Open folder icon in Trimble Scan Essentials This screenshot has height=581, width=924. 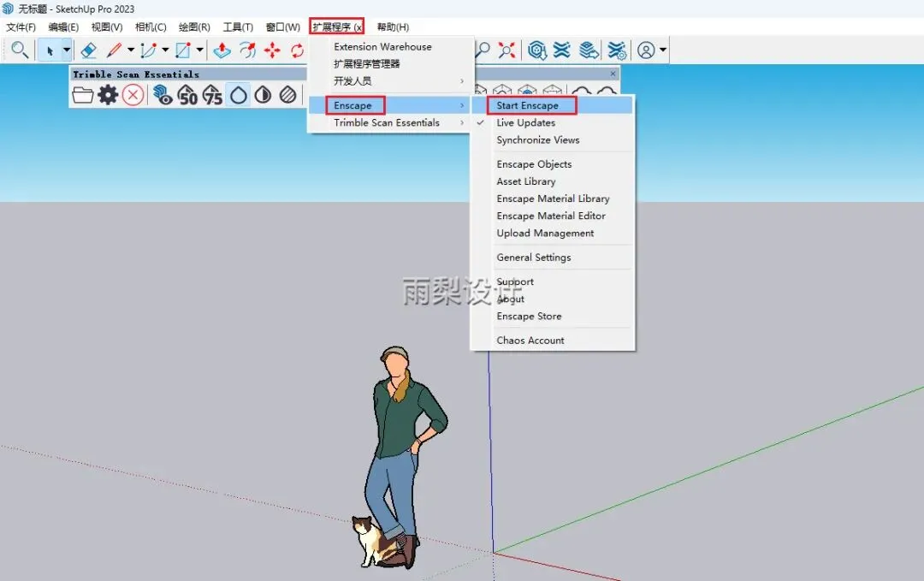click(x=82, y=95)
